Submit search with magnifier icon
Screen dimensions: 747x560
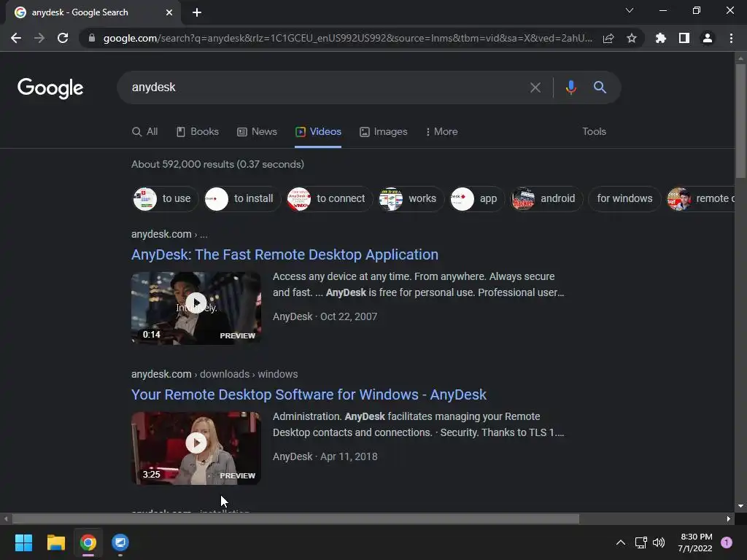pyautogui.click(x=600, y=87)
